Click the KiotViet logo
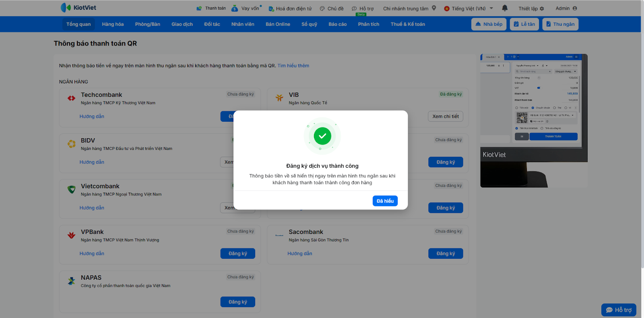 pos(78,8)
